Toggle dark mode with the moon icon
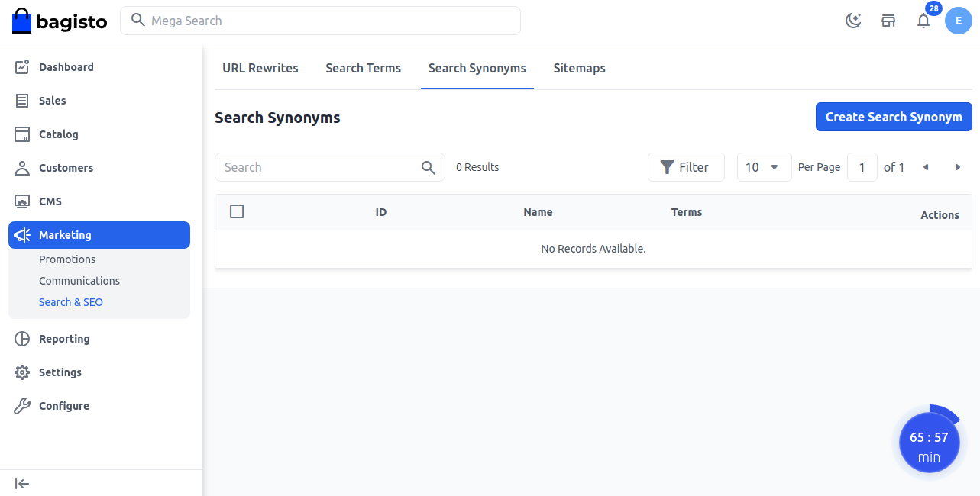This screenshot has width=980, height=496. click(853, 21)
